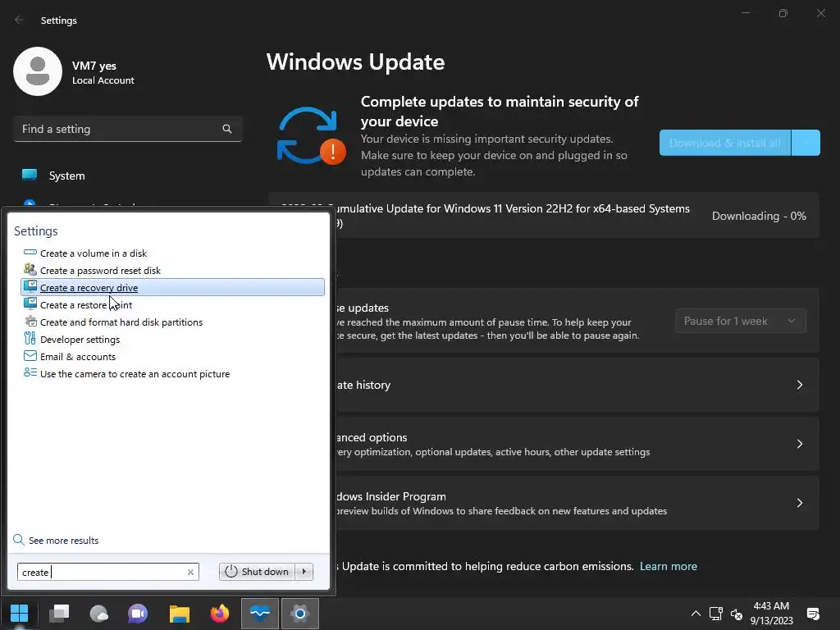Click the user profile avatar picture

tap(38, 71)
